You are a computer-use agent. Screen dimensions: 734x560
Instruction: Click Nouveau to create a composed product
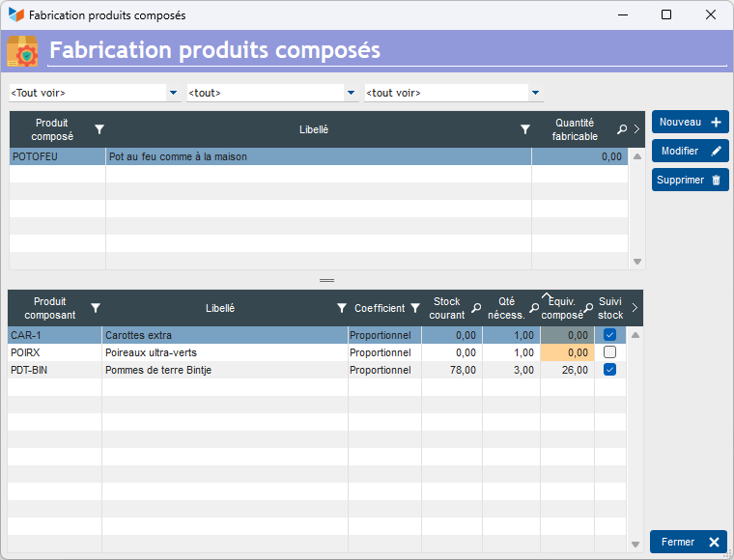tap(690, 123)
